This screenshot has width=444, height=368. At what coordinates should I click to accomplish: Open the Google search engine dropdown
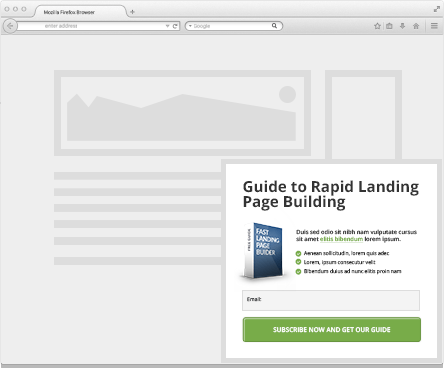(190, 26)
